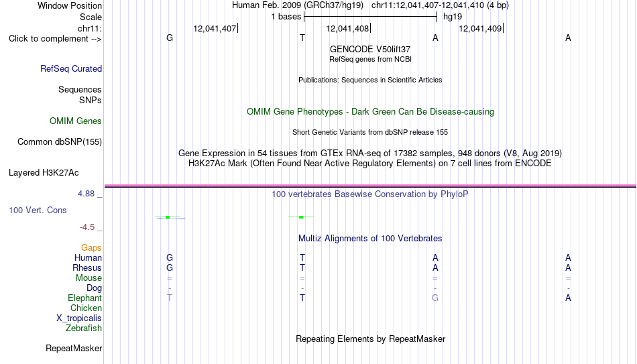Click the SNPs label on the left
Image resolution: width=637 pixels, height=364 pixels.
pos(91,100)
